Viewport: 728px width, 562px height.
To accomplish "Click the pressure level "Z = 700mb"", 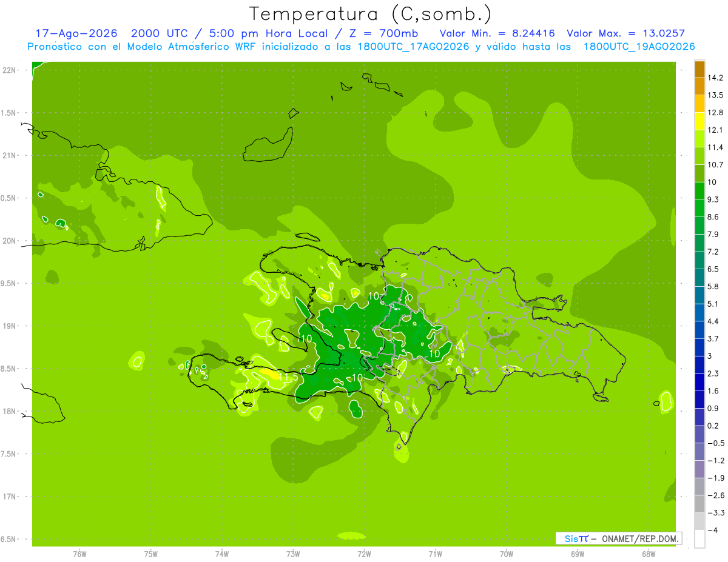I will 382,33.
